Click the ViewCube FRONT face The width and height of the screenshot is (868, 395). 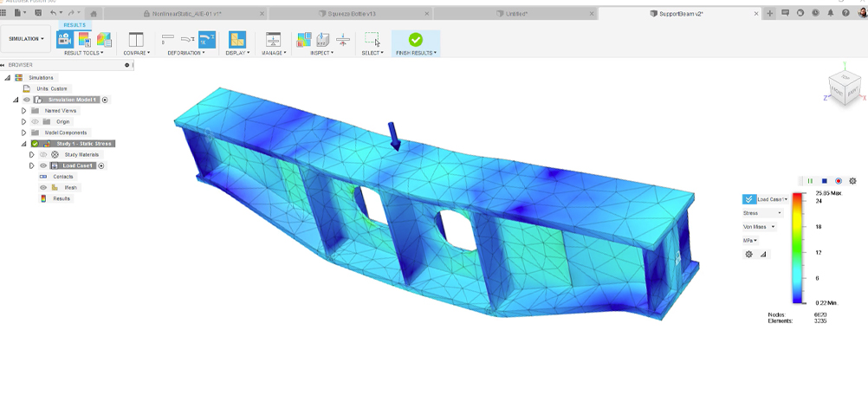tap(839, 90)
